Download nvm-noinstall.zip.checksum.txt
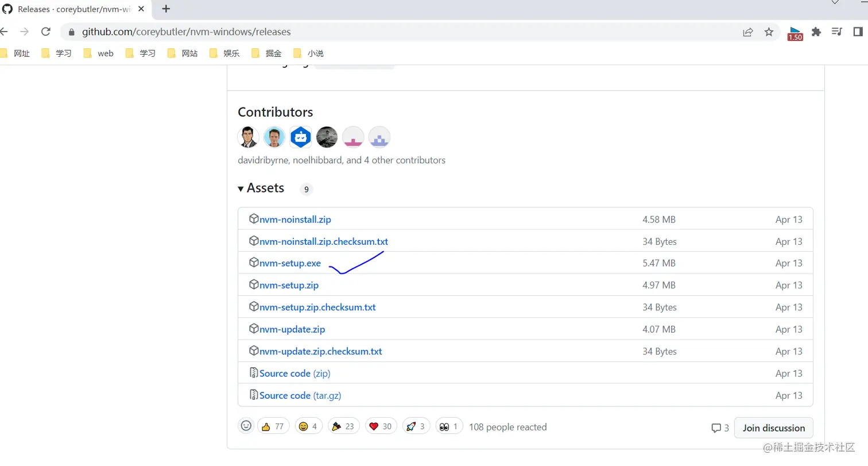Screen dimensions: 868x466 pyautogui.click(x=324, y=241)
